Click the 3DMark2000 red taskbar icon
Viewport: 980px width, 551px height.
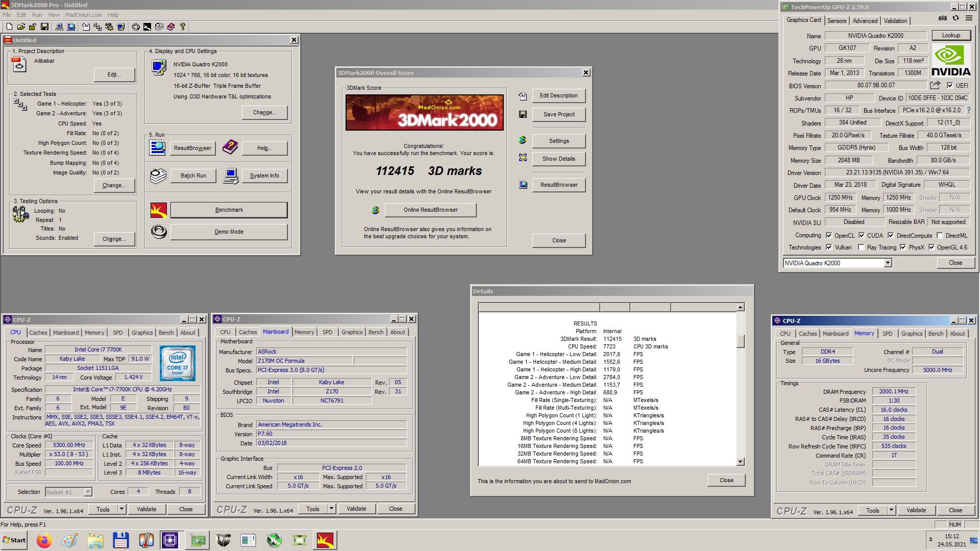(325, 540)
